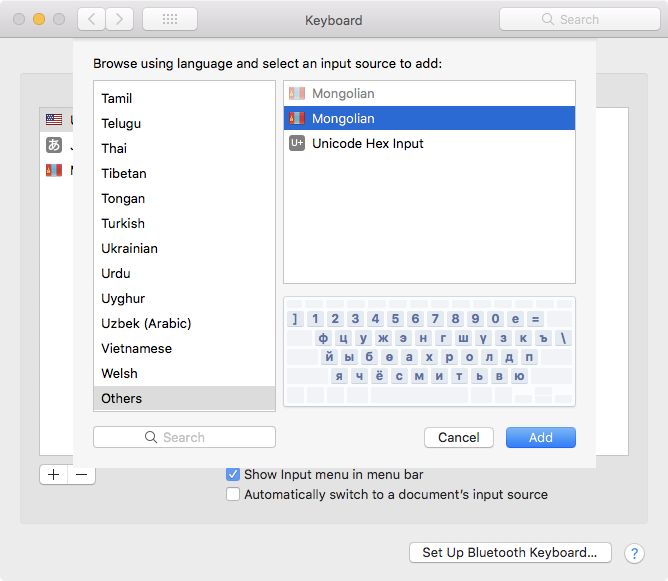Choose Others in the language list
668x581 pixels.
pos(122,398)
